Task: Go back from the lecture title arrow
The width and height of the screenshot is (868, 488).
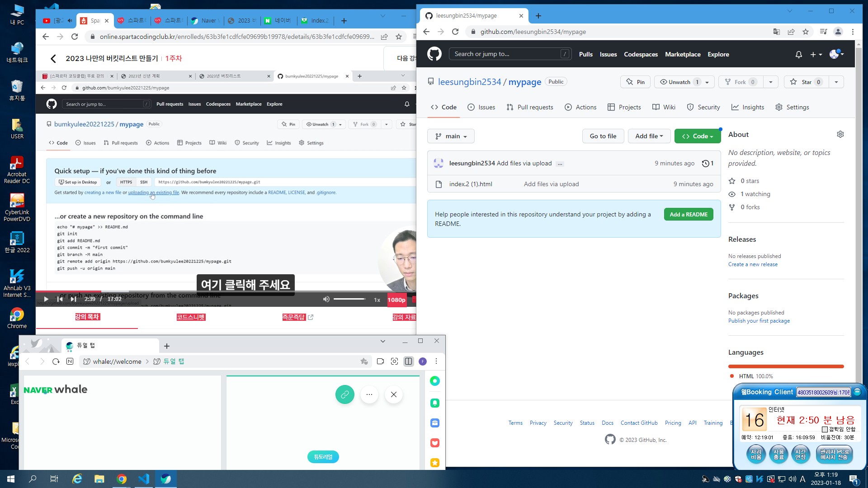Action: click(53, 58)
